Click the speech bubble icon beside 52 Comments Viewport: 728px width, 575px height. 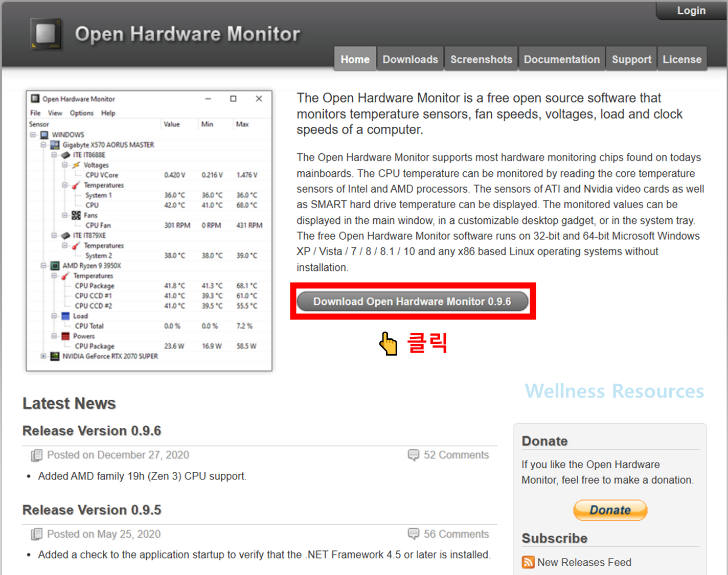413,455
